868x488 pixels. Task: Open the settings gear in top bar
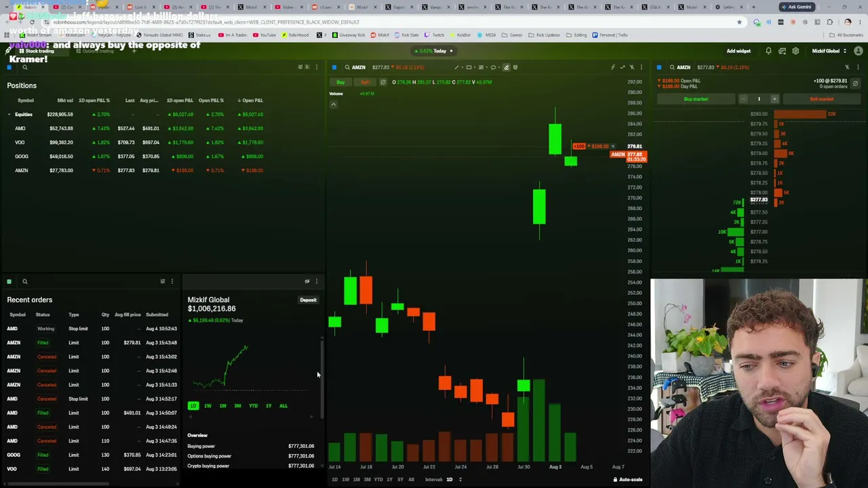point(795,51)
